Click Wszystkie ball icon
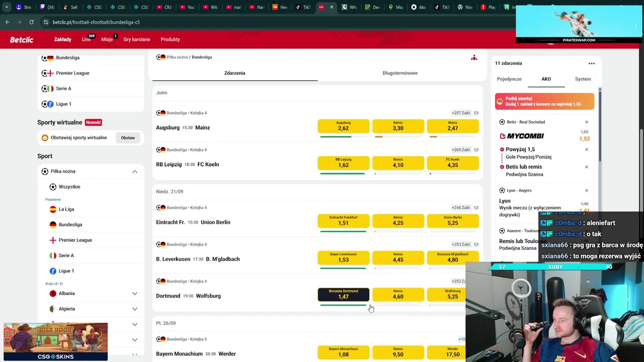 point(53,187)
